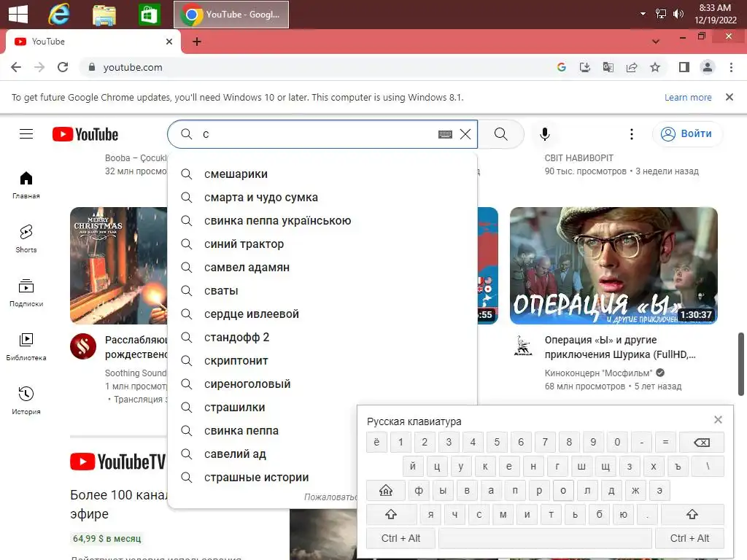Close the Русская клавиатура virtual keyboard
The height and width of the screenshot is (560, 747).
pos(718,419)
